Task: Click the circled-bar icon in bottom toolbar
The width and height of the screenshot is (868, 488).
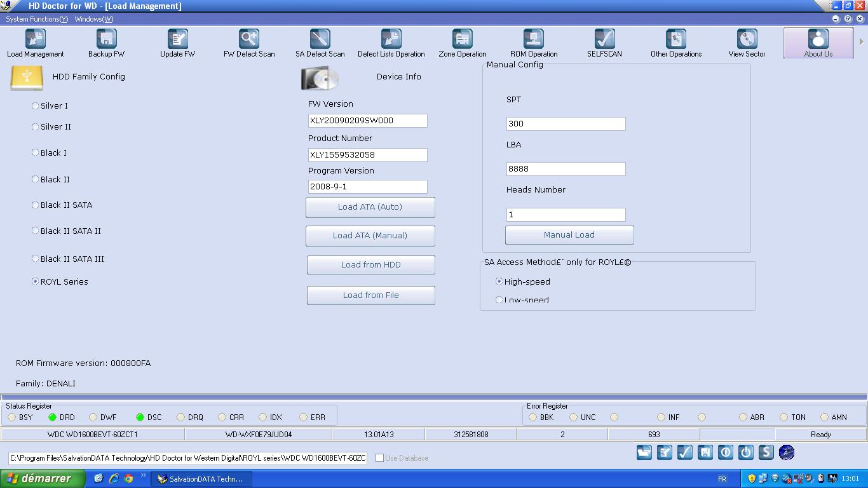Action: (726, 452)
